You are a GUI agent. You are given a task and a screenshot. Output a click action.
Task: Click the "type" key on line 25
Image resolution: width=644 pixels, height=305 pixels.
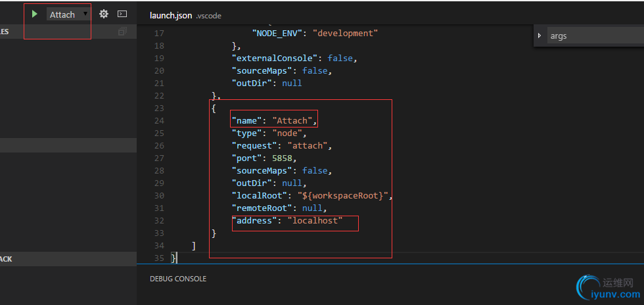246,133
